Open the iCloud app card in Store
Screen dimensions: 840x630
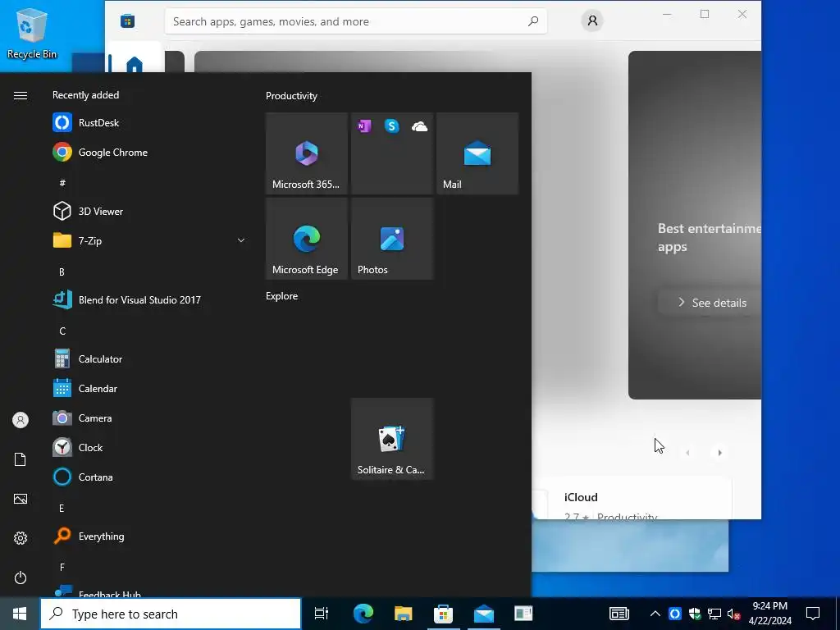coord(632,498)
